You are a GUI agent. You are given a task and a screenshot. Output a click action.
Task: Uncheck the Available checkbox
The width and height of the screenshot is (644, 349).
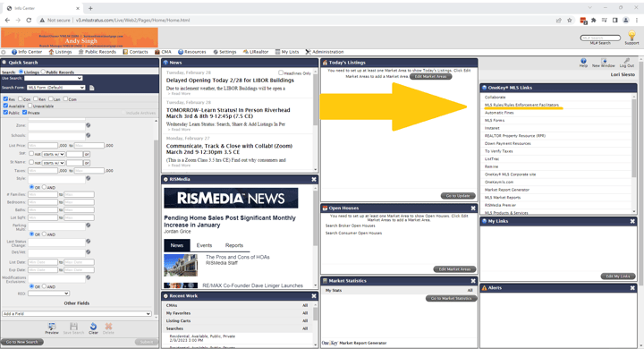5,106
